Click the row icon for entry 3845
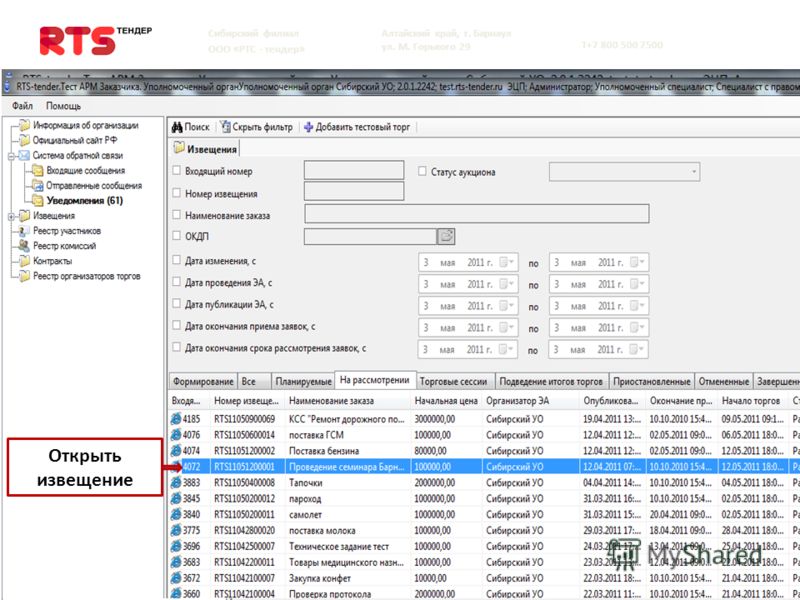Screen dimensions: 800x600 [x=176, y=498]
